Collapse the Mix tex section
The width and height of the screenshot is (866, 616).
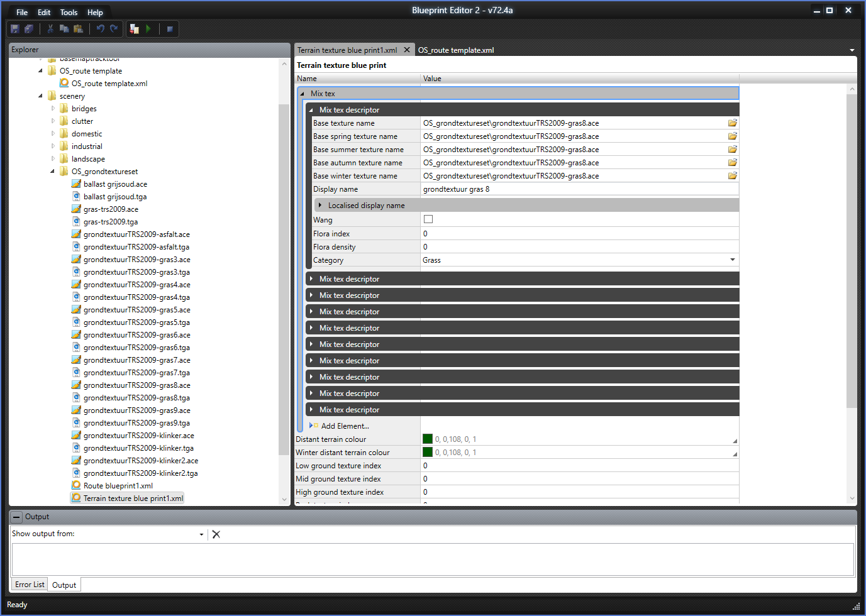[303, 94]
